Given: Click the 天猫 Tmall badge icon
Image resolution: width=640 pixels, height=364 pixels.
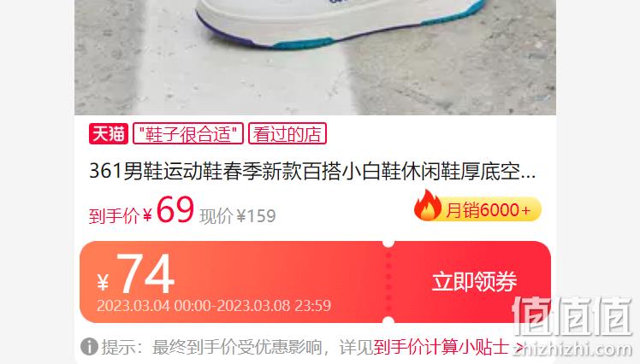Looking at the screenshot, I should tap(109, 133).
